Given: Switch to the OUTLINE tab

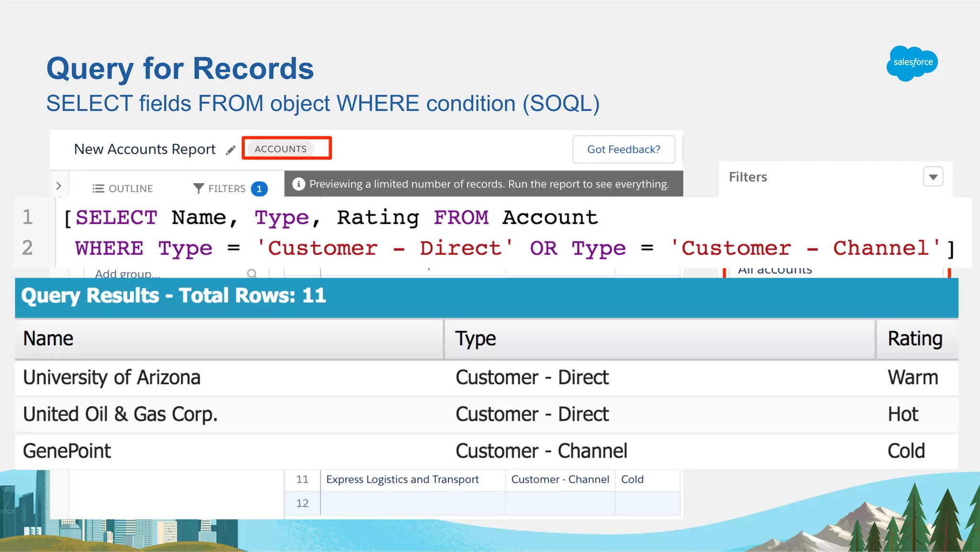Looking at the screenshot, I should click(x=122, y=189).
